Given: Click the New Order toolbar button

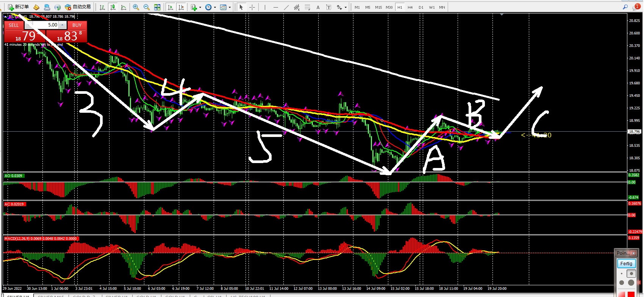Looking at the screenshot, I should pyautogui.click(x=18, y=7).
